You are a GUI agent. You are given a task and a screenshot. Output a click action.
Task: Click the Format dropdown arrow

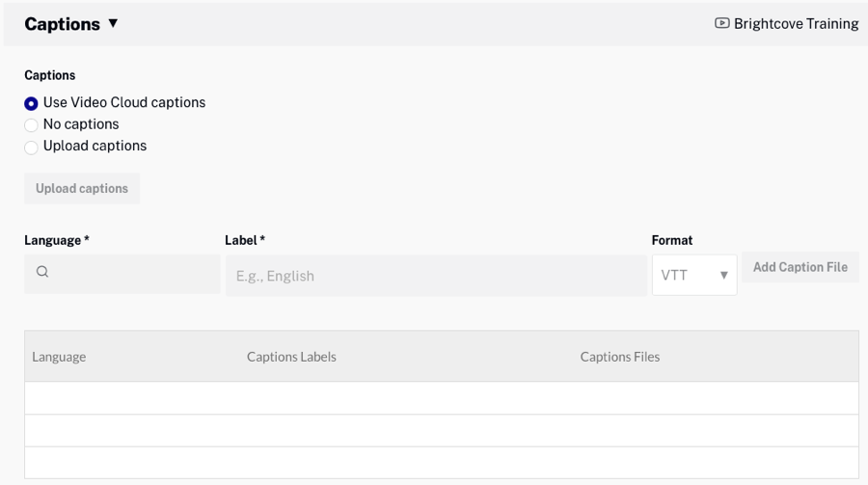723,276
